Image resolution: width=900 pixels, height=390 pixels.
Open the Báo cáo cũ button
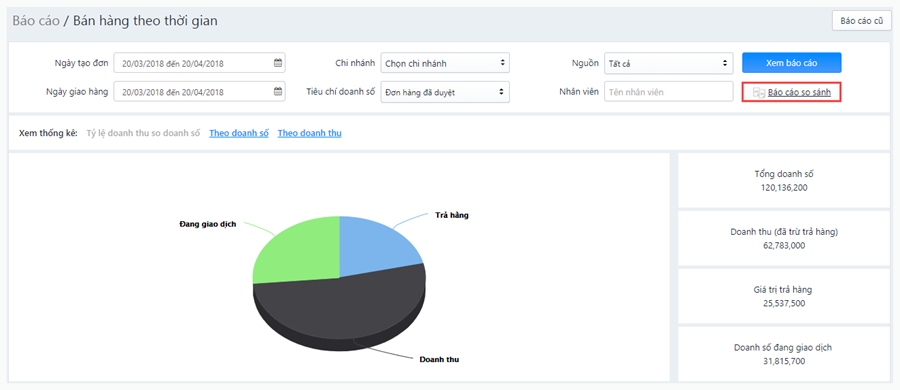[x=862, y=21]
